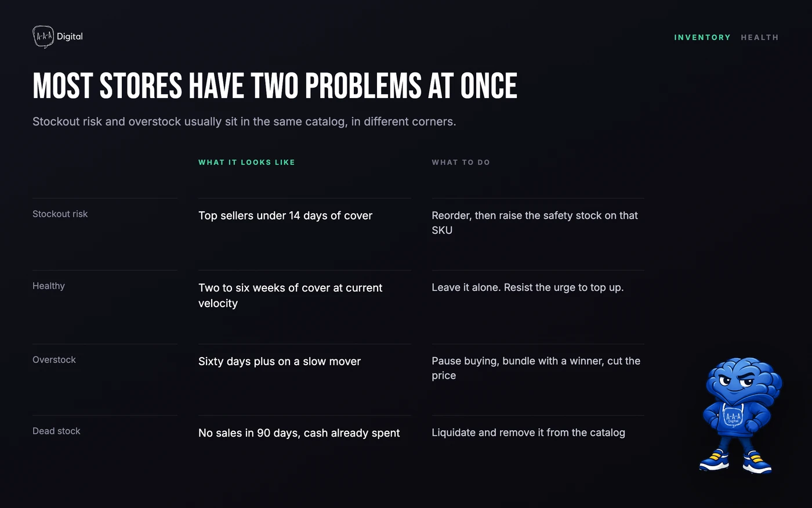Click the "Reorder, then raise the safety stock" advice
The image size is (812, 508).
tap(535, 223)
